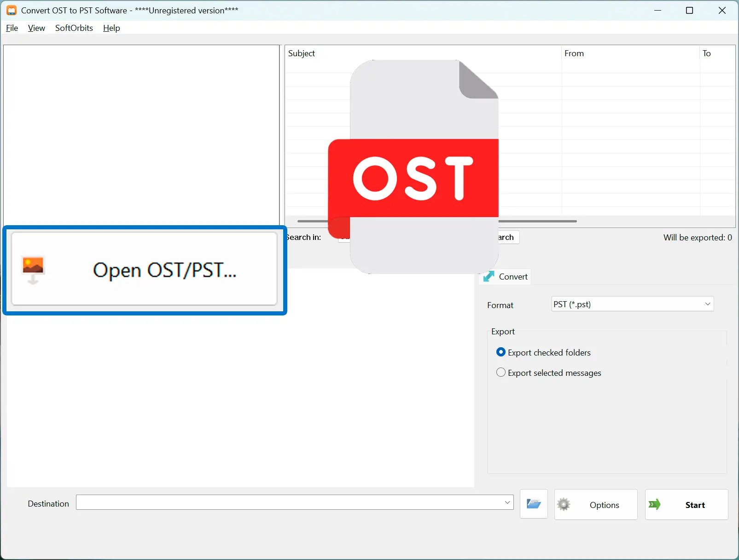The image size is (739, 560).
Task: Expand the Destination dropdown arrow
Action: pyautogui.click(x=507, y=502)
